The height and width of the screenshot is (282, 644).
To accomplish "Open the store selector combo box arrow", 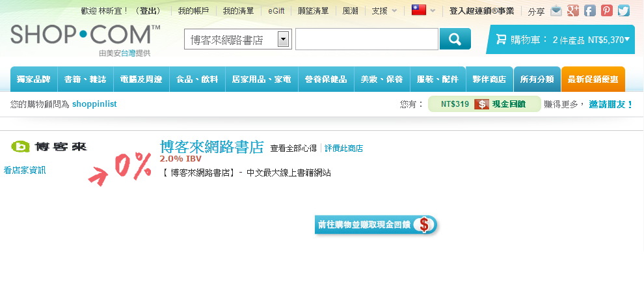I will 284,40.
